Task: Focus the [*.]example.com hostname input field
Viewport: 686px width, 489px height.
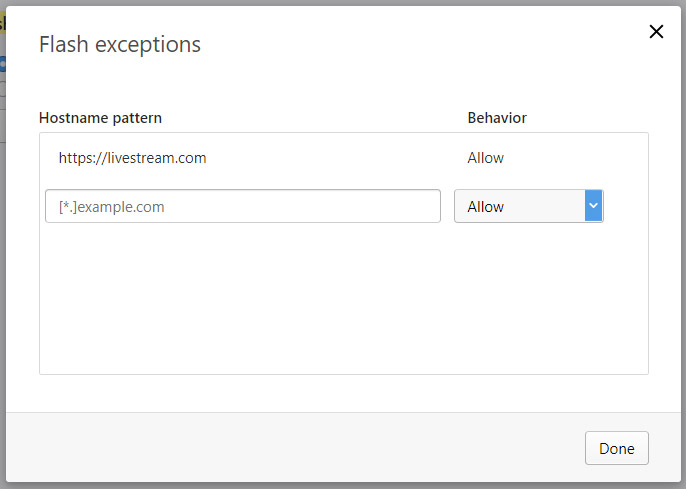Action: 243,206
